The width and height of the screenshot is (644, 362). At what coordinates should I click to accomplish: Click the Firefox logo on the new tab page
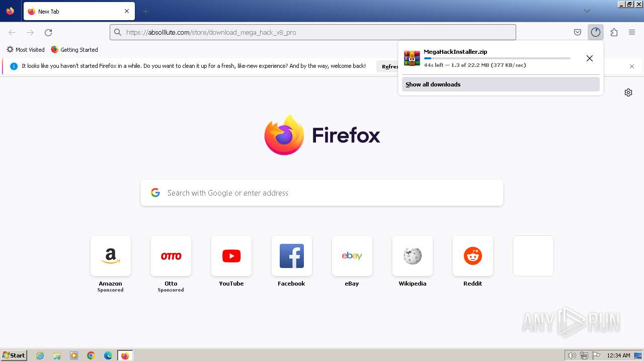(323, 135)
